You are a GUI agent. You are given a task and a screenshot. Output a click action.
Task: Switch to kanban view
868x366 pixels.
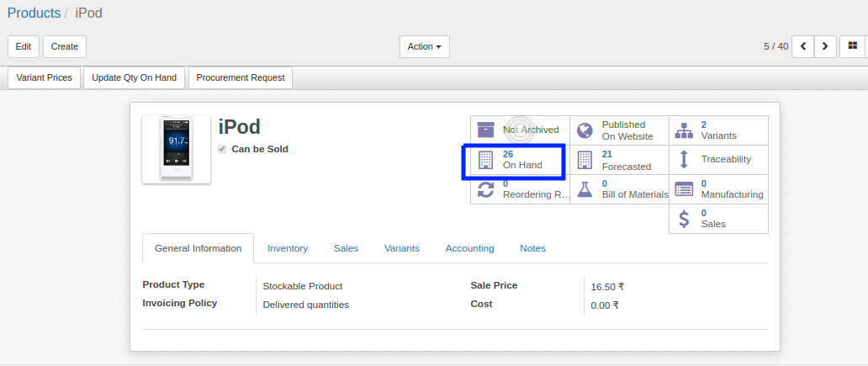pos(853,46)
